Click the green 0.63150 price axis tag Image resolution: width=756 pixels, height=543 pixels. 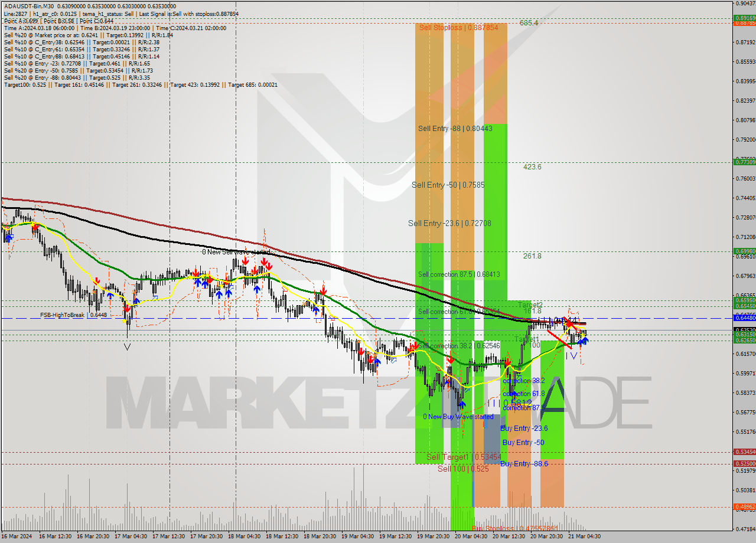coord(745,334)
